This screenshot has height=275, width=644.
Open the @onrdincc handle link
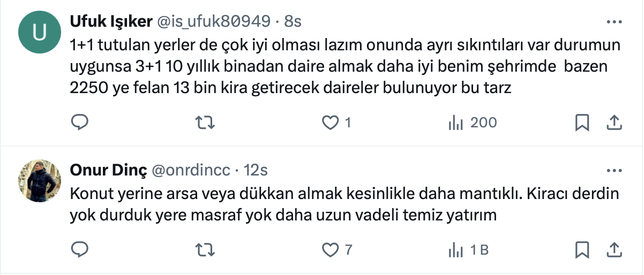click(191, 170)
